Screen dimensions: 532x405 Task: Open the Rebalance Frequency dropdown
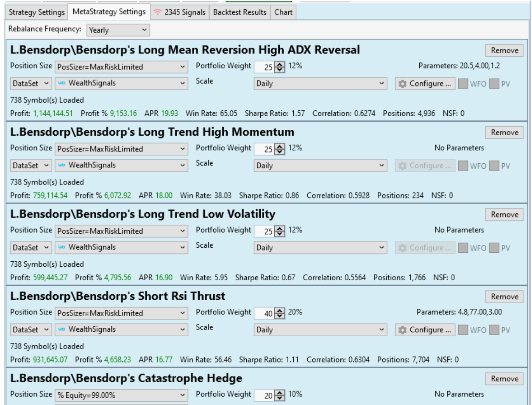(x=118, y=30)
